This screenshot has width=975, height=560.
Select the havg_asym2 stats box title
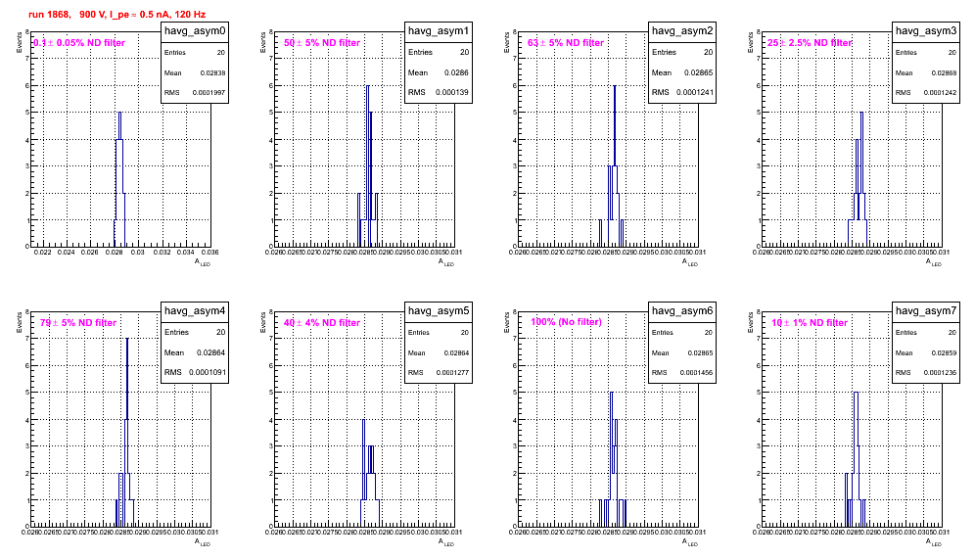(x=682, y=31)
